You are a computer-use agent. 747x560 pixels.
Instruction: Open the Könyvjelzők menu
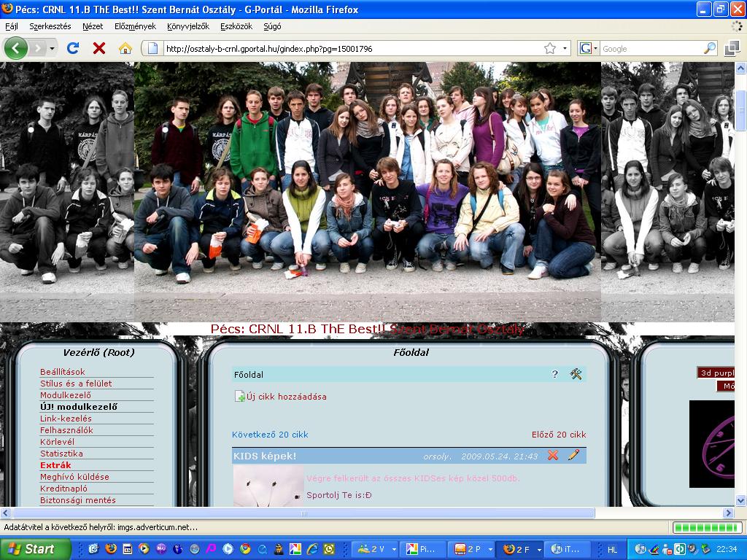click(x=188, y=26)
